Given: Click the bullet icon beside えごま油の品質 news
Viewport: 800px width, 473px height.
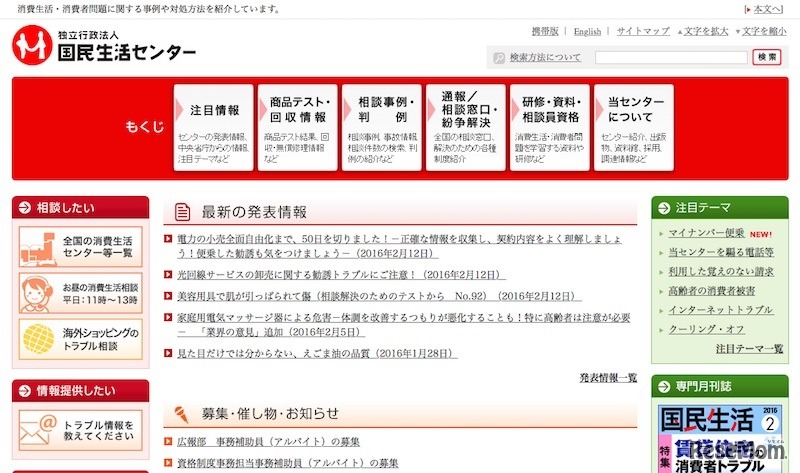Looking at the screenshot, I should point(168,353).
